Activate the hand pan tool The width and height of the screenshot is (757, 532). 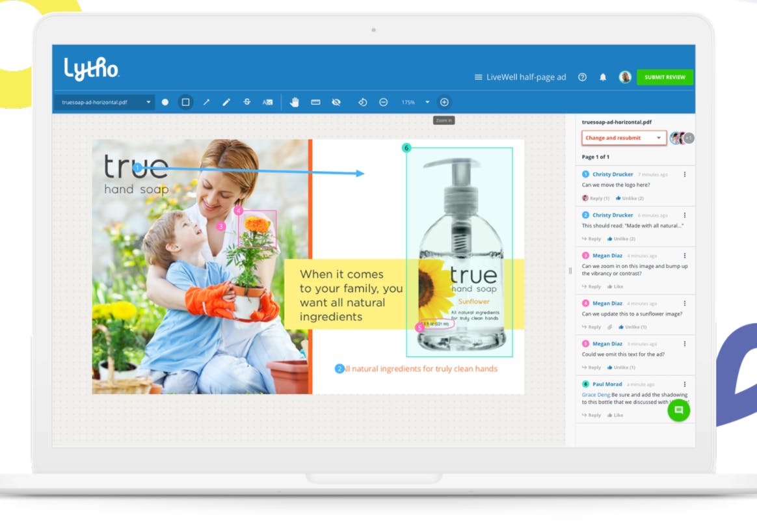tap(294, 102)
